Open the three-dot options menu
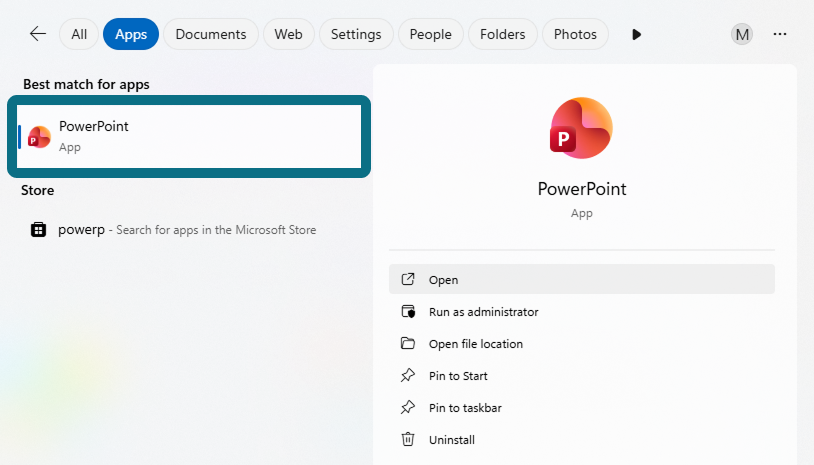The height and width of the screenshot is (465, 814). [780, 34]
